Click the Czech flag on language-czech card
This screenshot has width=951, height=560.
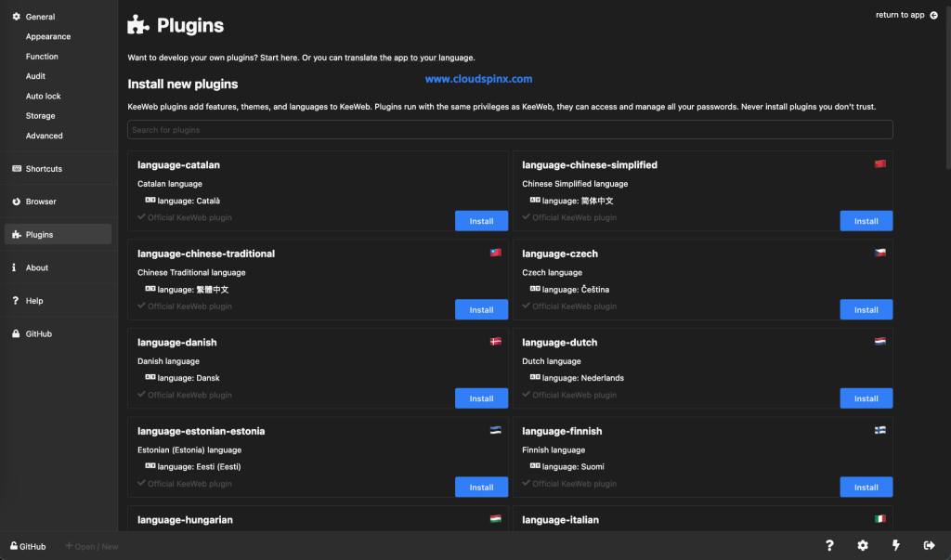[x=879, y=252]
